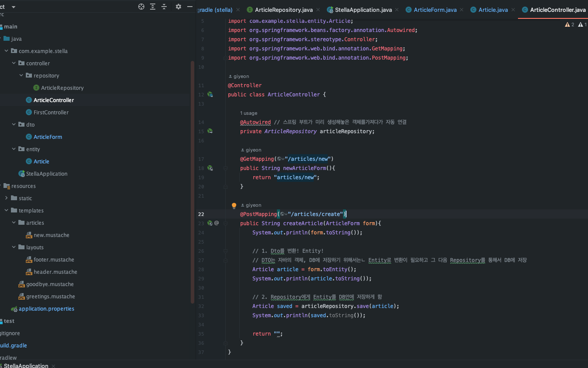Image resolution: width=588 pixels, height=368 pixels.
Task: Click the Collapse All icon in Project toolbar
Action: click(164, 7)
